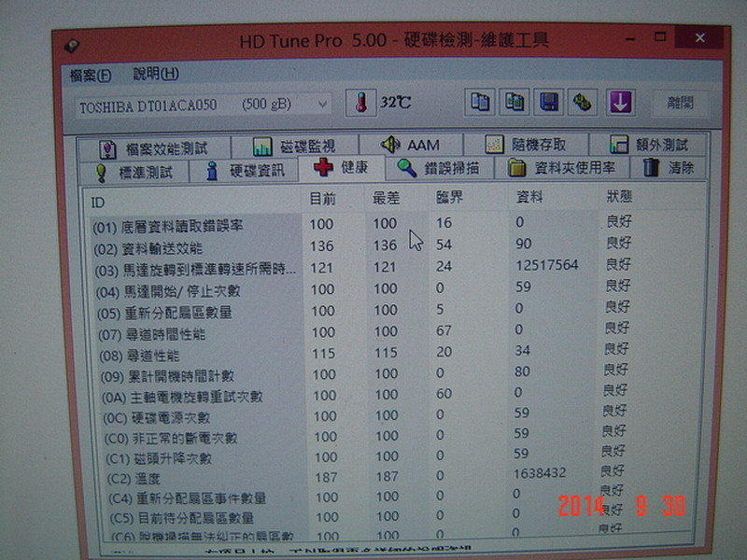Maximize the HD Tune Pro window

[660, 37]
